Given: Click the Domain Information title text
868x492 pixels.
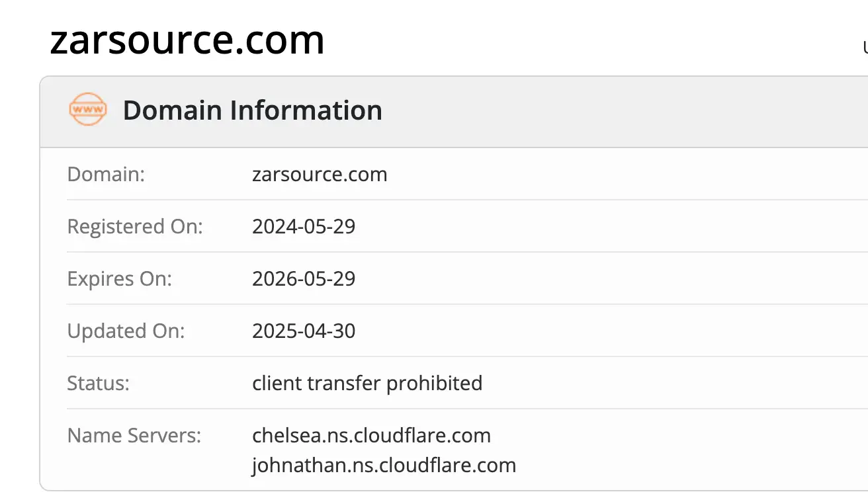Looking at the screenshot, I should tap(253, 110).
